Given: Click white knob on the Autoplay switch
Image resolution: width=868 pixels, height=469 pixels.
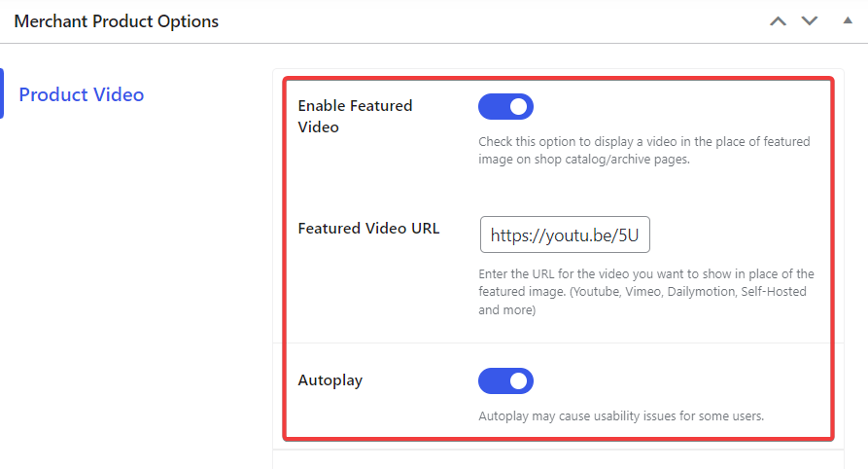Looking at the screenshot, I should [519, 380].
